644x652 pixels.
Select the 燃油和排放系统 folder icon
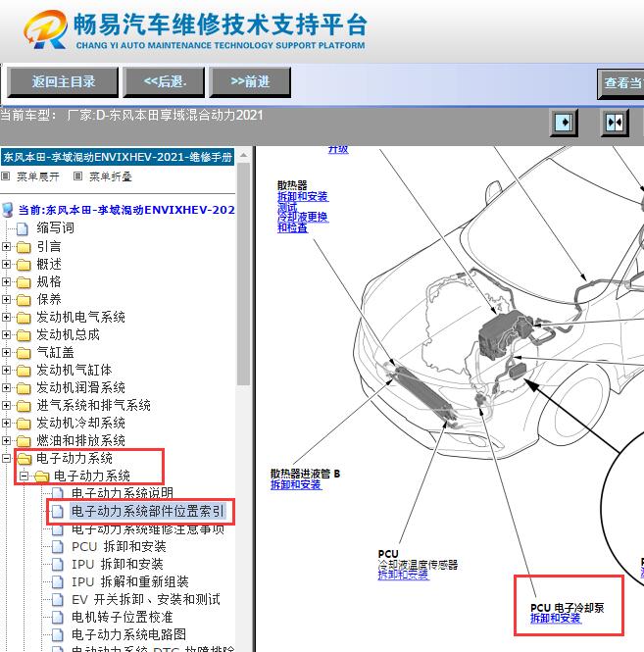point(24,441)
